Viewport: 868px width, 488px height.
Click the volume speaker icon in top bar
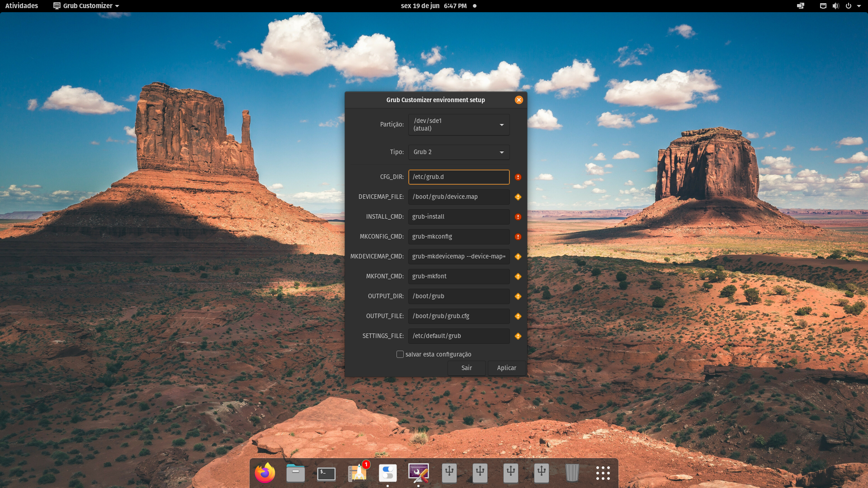[836, 6]
